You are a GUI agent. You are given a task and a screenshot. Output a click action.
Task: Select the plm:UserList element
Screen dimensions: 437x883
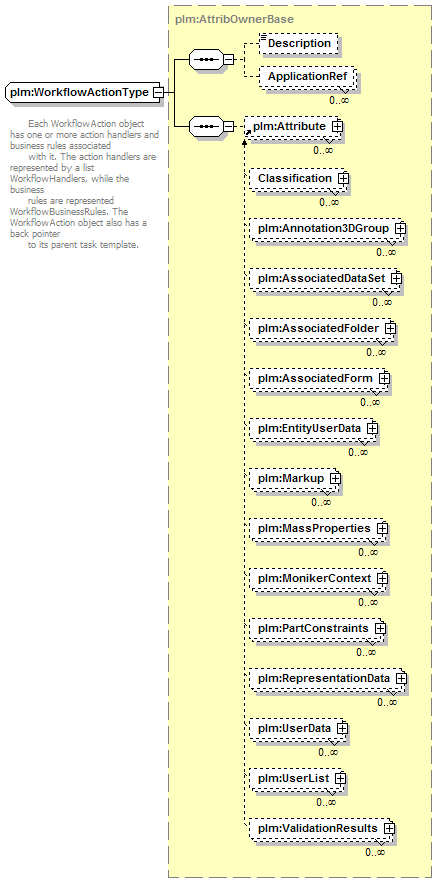[297, 778]
